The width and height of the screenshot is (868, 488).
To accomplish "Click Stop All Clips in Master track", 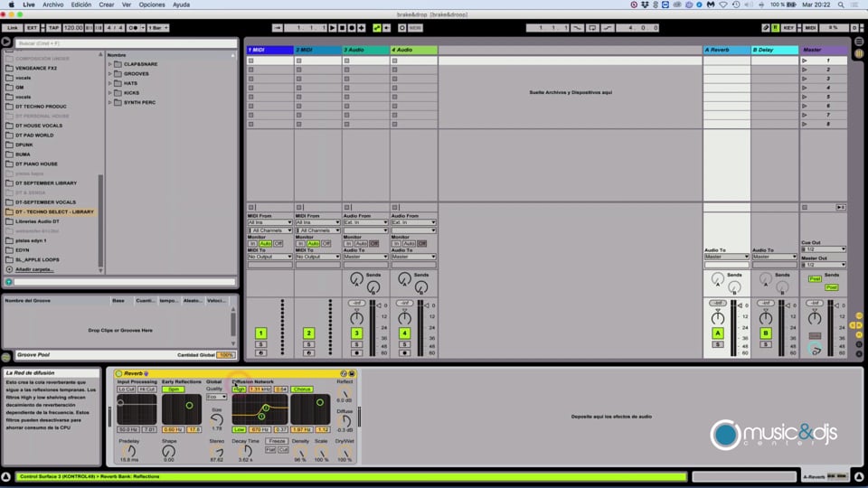I will (x=805, y=208).
